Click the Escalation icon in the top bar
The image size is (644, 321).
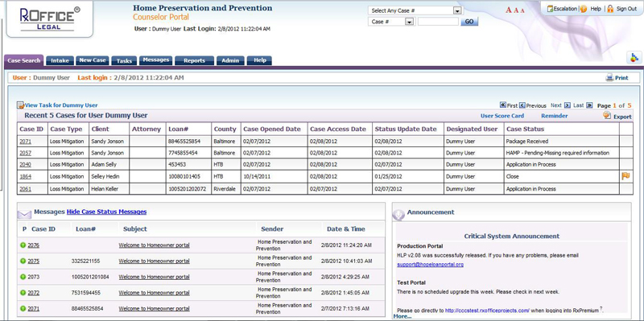(551, 9)
